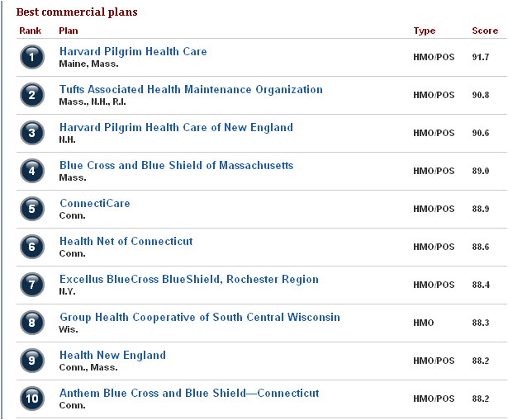The height and width of the screenshot is (420, 508).
Task: View Group Health Cooperative of South Central Wisconsin
Action: pos(199,317)
